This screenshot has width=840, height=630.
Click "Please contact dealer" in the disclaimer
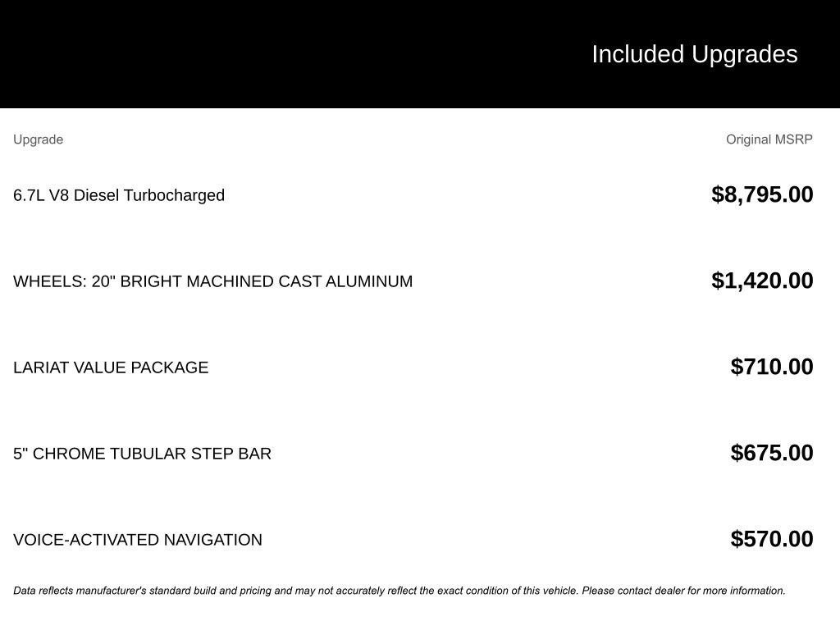[x=632, y=591]
